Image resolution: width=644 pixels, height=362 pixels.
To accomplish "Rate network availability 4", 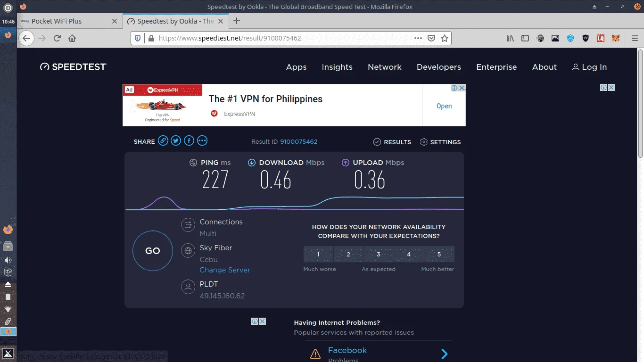I will click(409, 254).
